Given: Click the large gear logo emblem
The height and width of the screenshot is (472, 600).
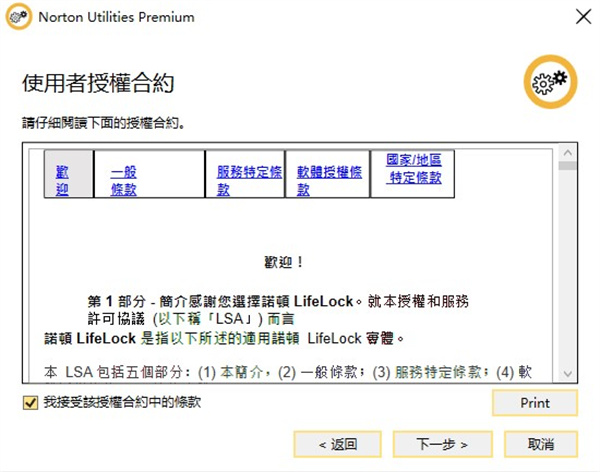Looking at the screenshot, I should [x=550, y=82].
